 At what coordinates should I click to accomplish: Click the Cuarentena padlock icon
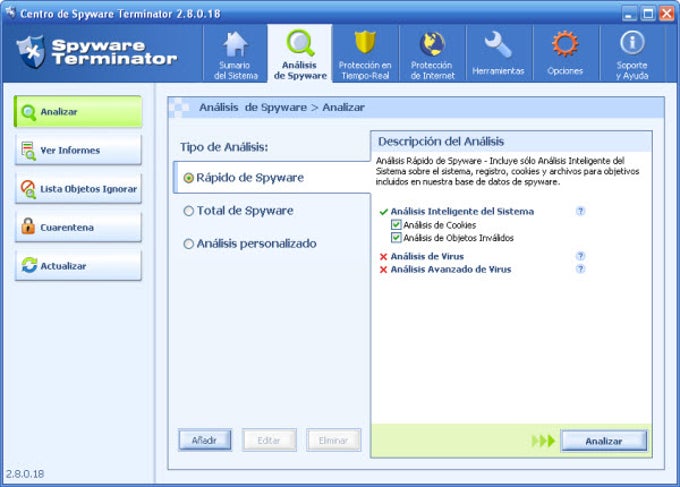tap(28, 226)
